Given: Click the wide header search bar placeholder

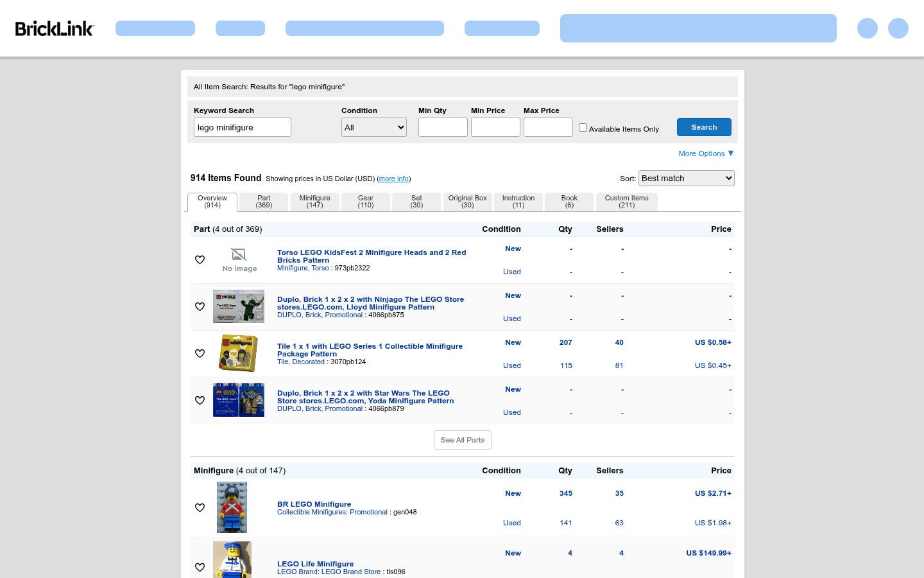Looking at the screenshot, I should click(698, 28).
